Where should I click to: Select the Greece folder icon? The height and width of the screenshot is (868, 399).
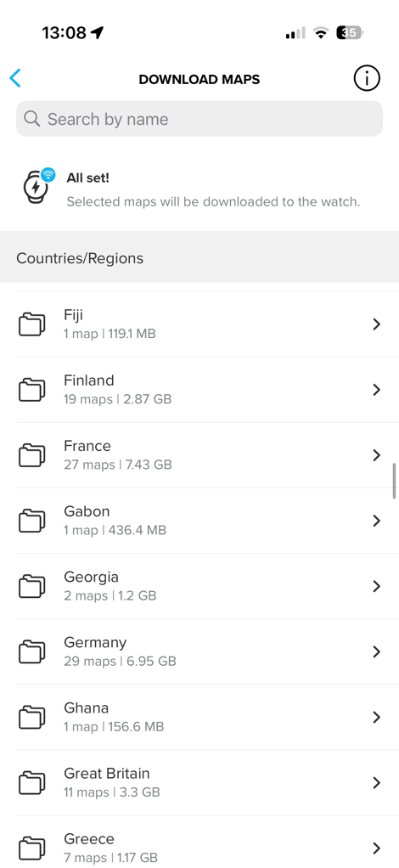click(x=31, y=848)
